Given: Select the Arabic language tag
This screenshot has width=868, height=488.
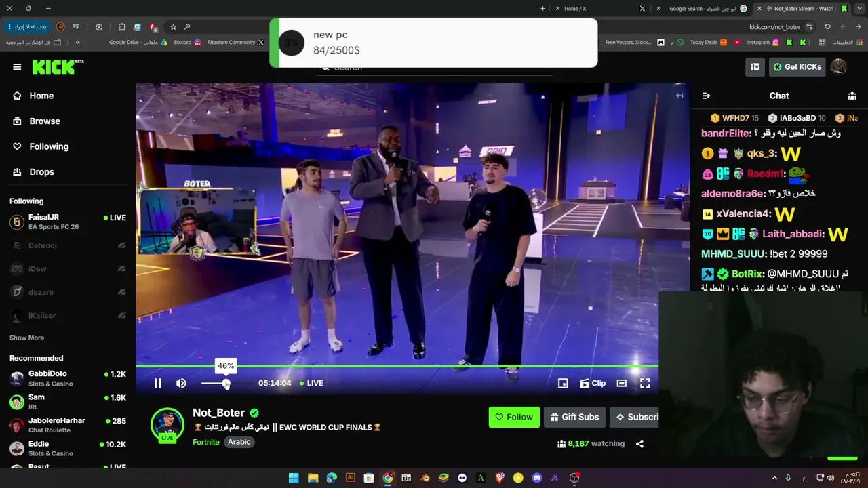Looking at the screenshot, I should [239, 442].
